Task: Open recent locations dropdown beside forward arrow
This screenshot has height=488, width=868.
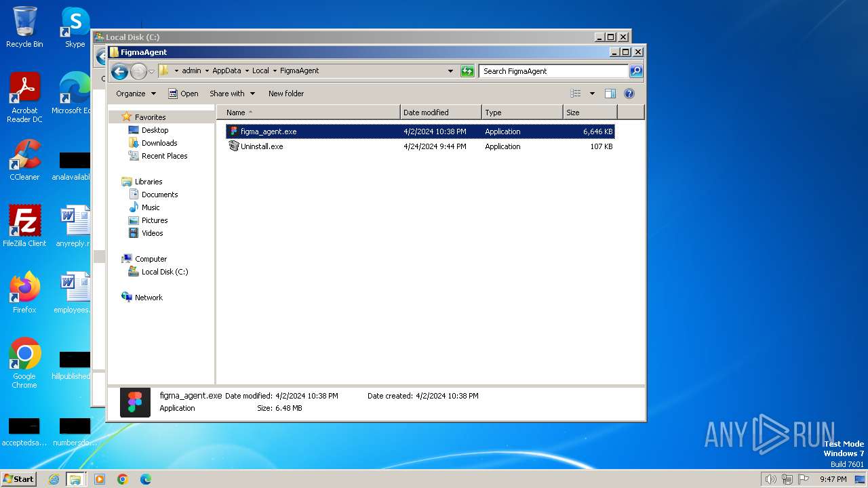Action: pyautogui.click(x=152, y=71)
